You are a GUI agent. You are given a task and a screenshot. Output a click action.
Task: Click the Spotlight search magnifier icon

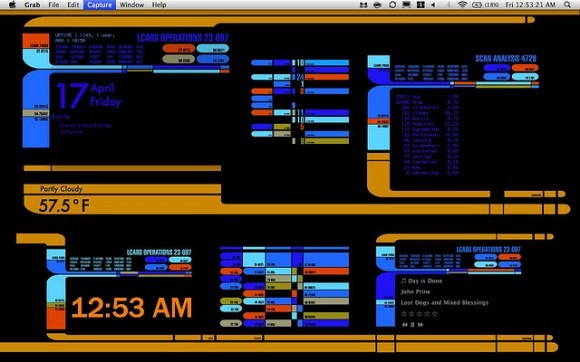(x=567, y=5)
